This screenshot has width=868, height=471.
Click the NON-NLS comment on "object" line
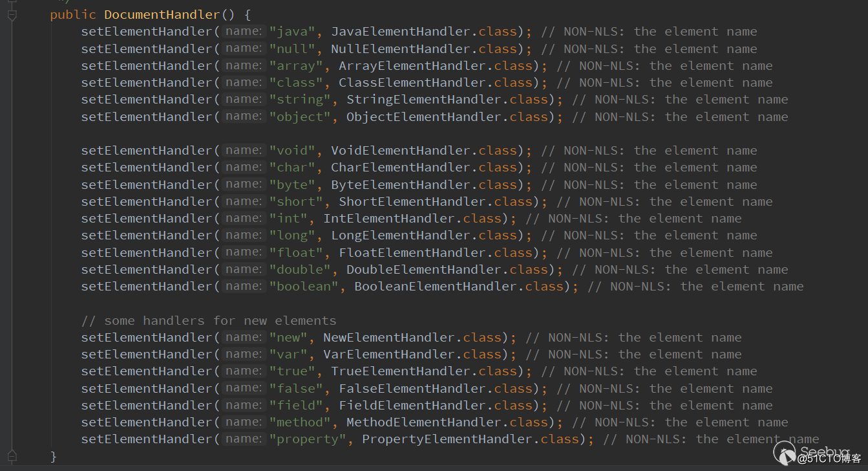point(680,116)
